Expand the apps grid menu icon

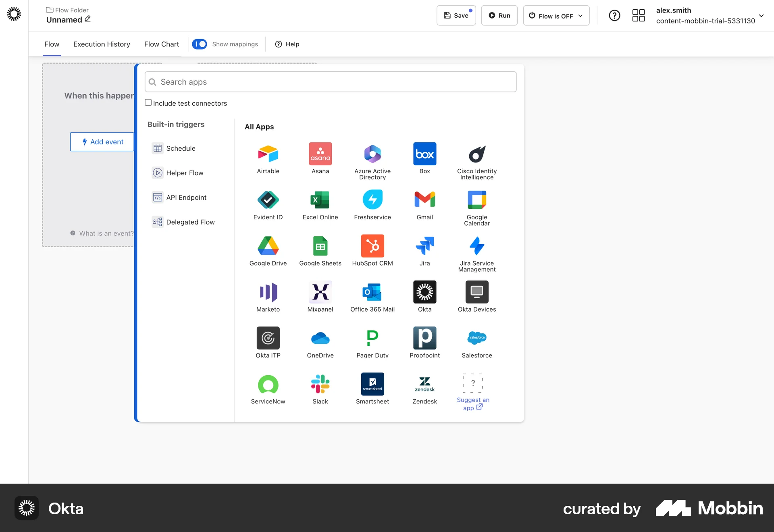638,15
